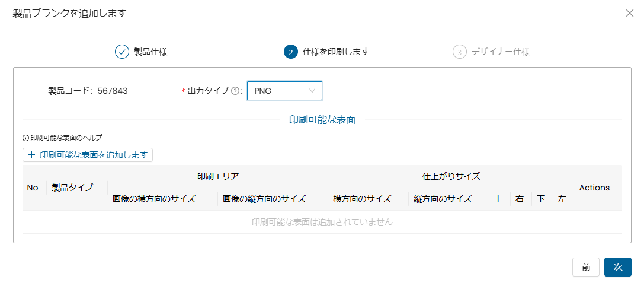Screen dimensions: 644x289
Task: Click the step 3 デザイナー仕様 circle icon
Action: click(459, 52)
